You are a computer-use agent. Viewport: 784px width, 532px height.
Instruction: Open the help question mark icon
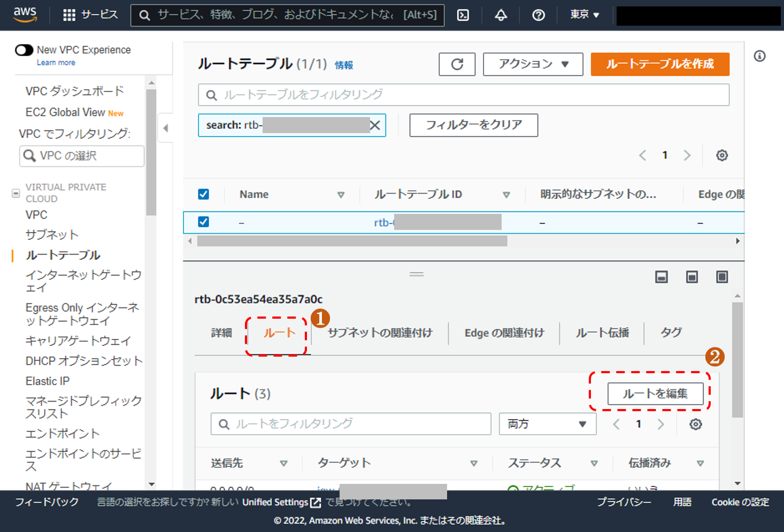[539, 15]
